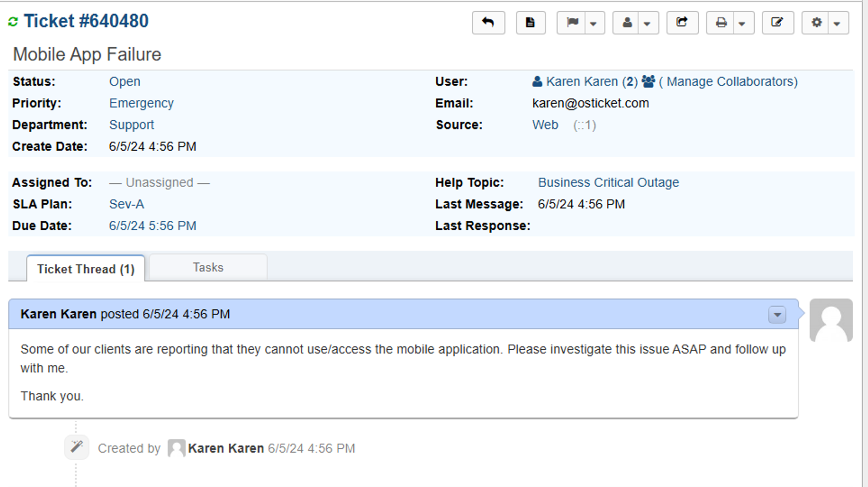
Task: Open the flag status dropdown arrow
Action: click(x=594, y=23)
